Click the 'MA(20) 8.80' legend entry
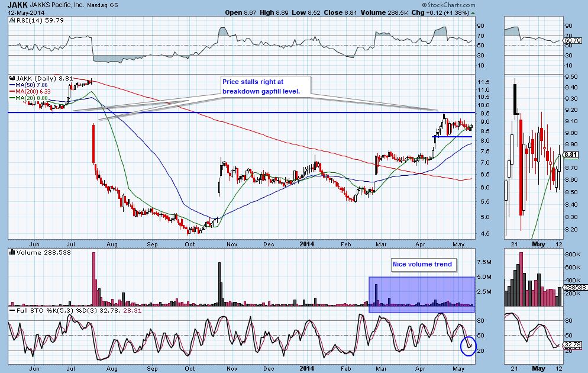 pos(31,98)
